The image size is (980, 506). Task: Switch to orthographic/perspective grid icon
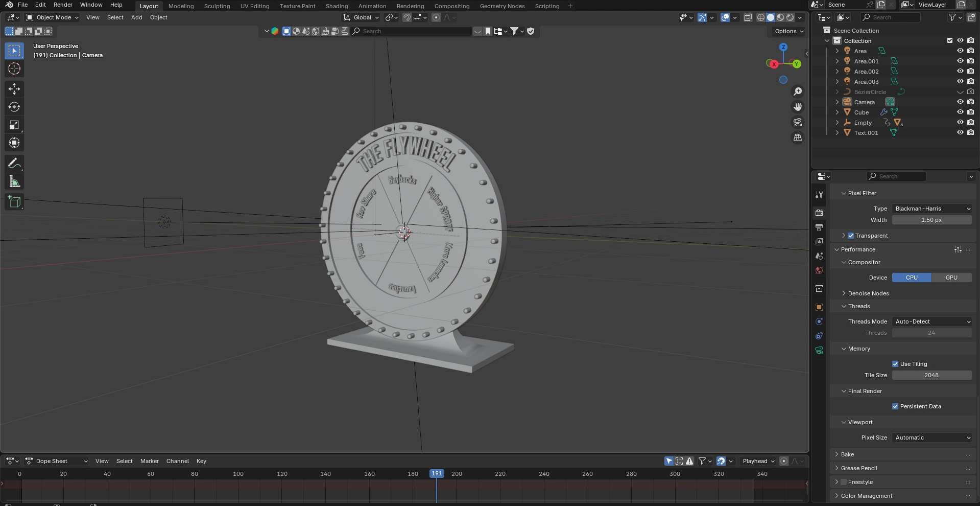coord(797,137)
